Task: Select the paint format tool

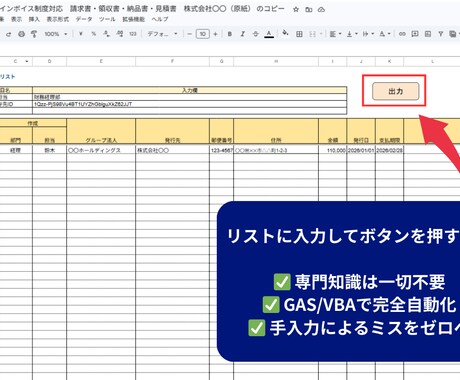Action: point(34,34)
